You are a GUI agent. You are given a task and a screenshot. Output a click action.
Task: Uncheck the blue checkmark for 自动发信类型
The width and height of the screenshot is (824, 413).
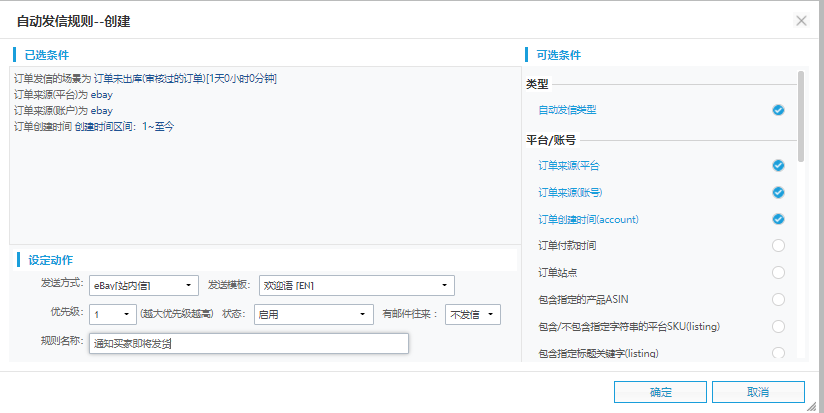[x=778, y=110]
